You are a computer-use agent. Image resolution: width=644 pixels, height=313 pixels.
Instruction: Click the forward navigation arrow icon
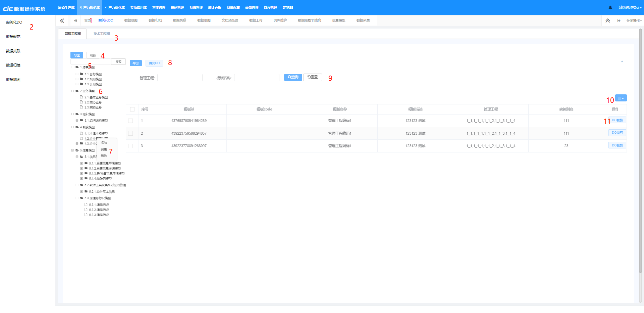point(619,20)
